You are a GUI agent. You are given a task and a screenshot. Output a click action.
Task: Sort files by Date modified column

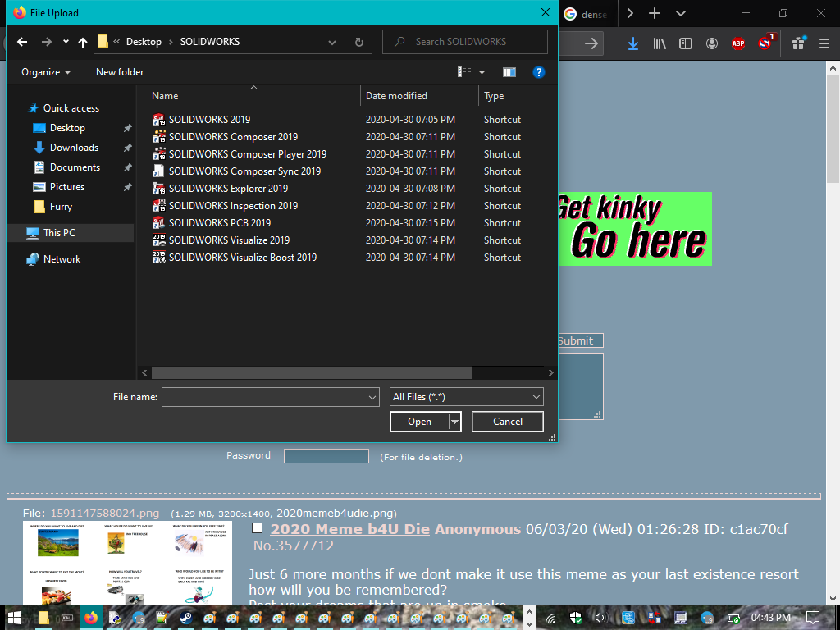396,96
